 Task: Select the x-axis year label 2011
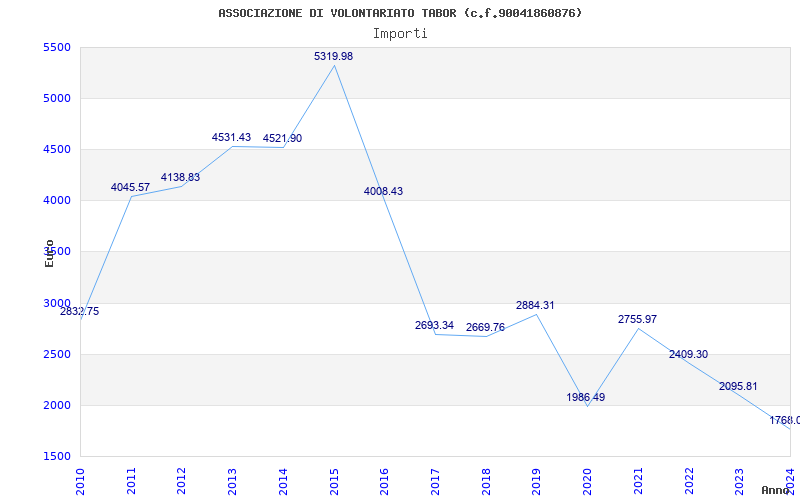point(131,481)
